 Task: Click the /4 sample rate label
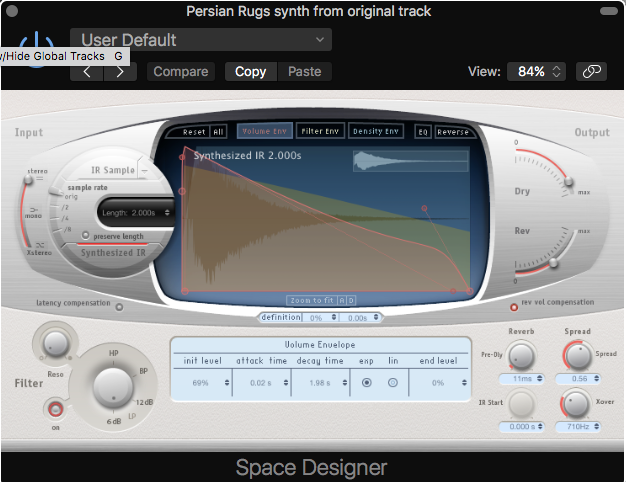pos(65,218)
